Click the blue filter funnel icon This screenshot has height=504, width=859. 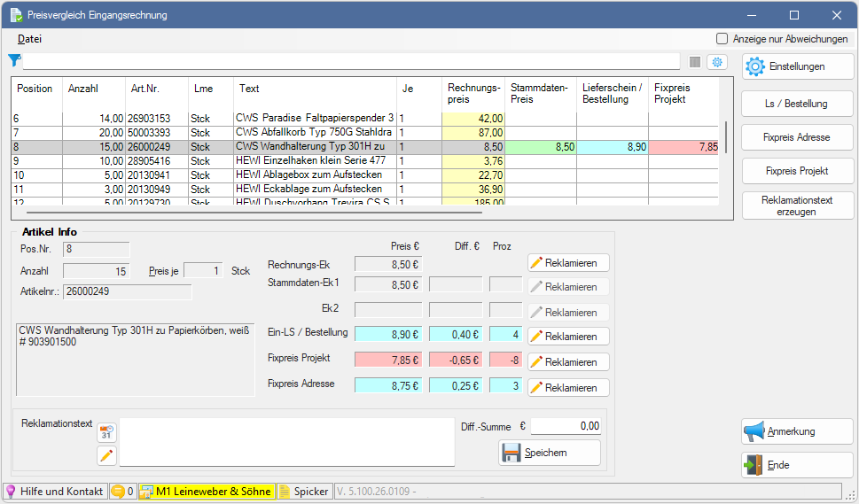pyautogui.click(x=14, y=61)
